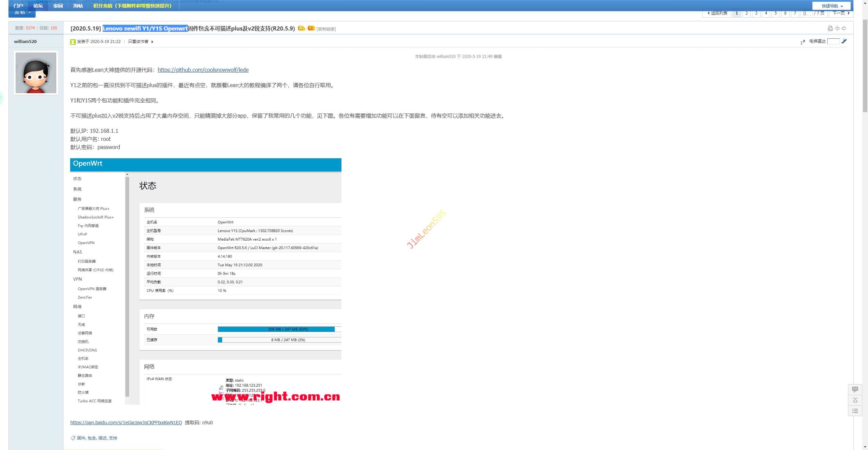Open the coolsnowwolf lede GitHub link

coord(203,70)
